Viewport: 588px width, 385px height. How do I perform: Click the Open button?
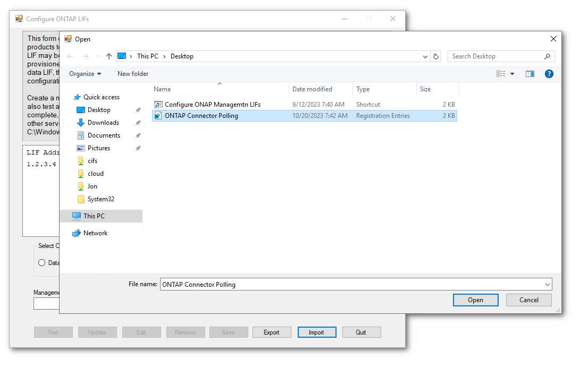click(475, 300)
